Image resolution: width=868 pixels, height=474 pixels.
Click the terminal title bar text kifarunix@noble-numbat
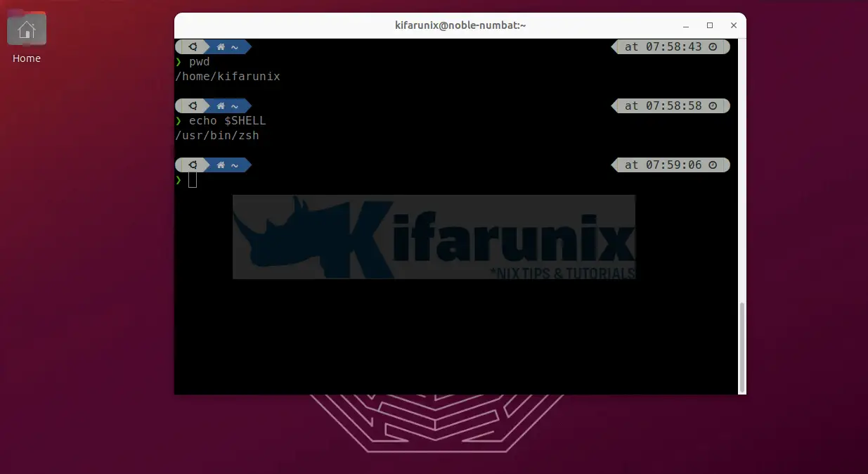coord(460,25)
